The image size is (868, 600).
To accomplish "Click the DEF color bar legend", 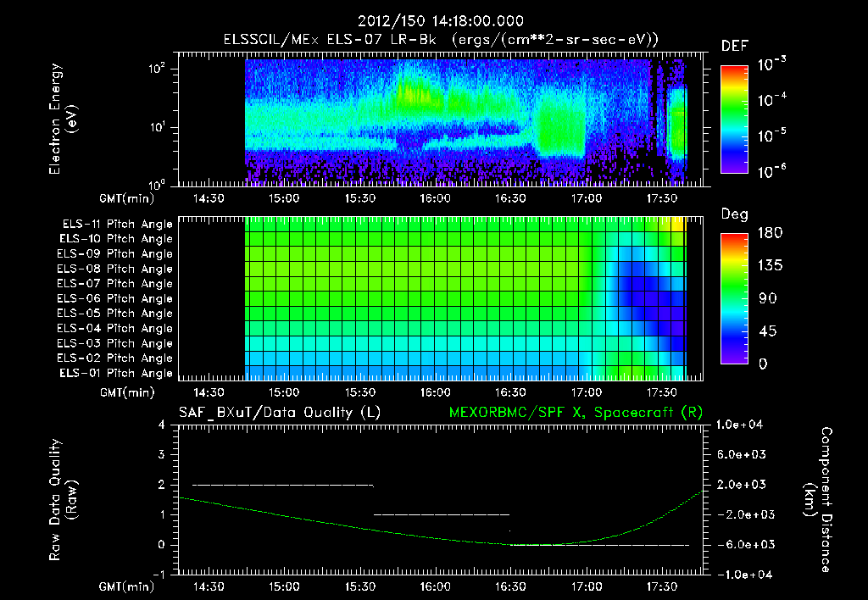I will pyautogui.click(x=735, y=119).
